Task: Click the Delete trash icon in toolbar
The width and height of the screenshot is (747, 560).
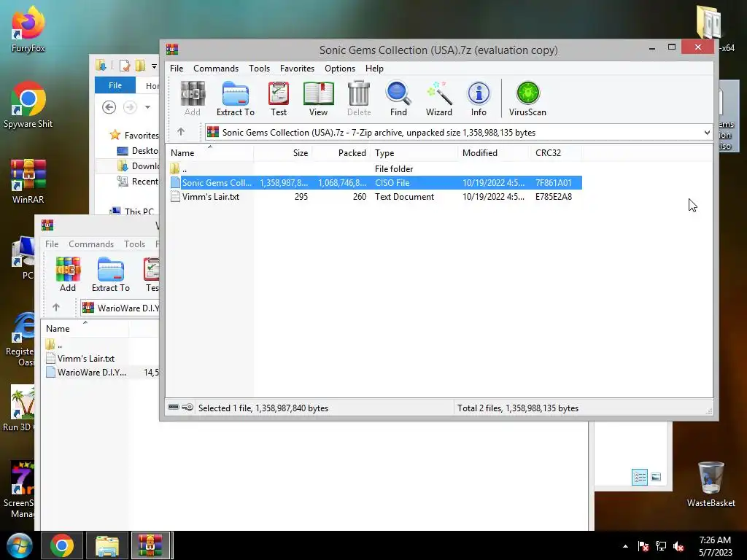Action: coord(359,98)
